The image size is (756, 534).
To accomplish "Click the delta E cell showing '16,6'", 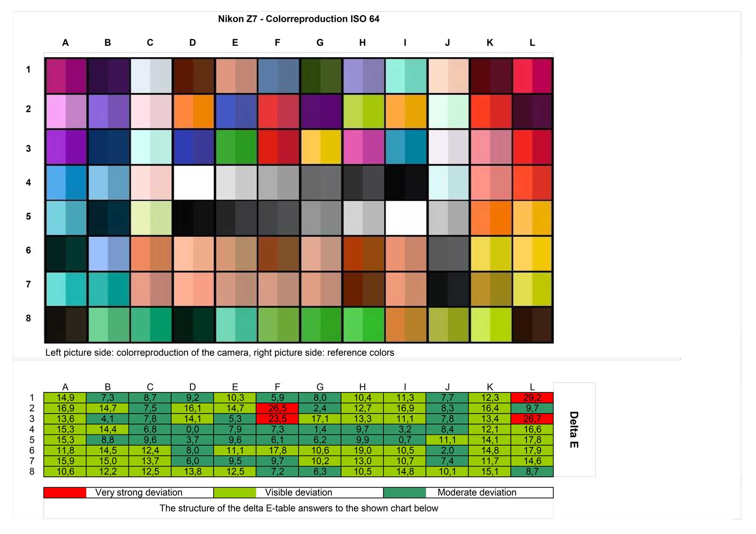I will pos(533,429).
